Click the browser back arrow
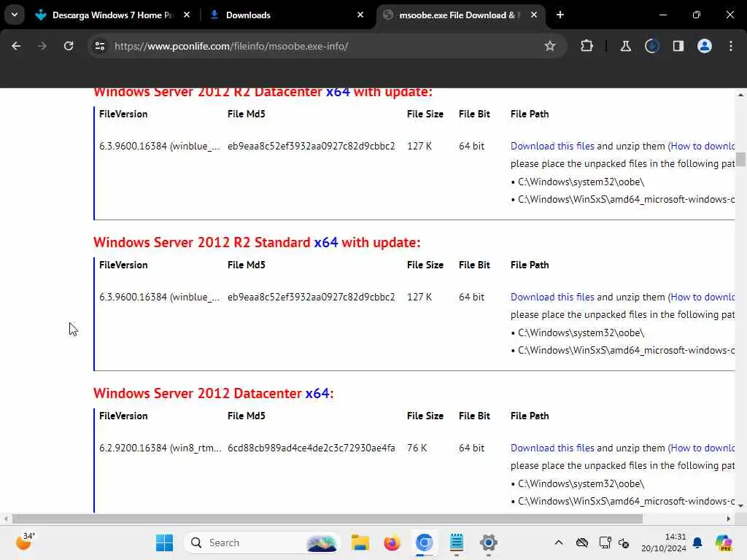747x560 pixels. [16, 46]
